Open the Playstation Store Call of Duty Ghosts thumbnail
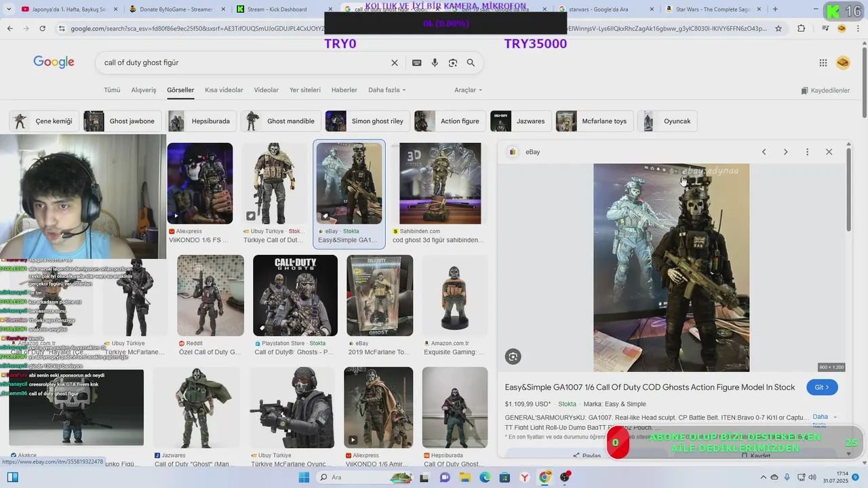The image size is (868, 488). tap(295, 296)
